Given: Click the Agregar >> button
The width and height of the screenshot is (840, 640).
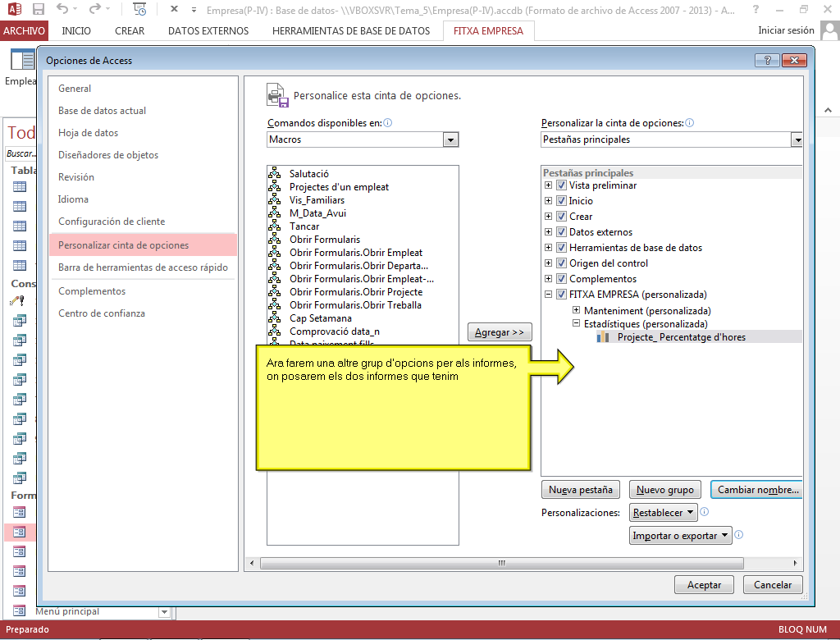Looking at the screenshot, I should pyautogui.click(x=500, y=331).
